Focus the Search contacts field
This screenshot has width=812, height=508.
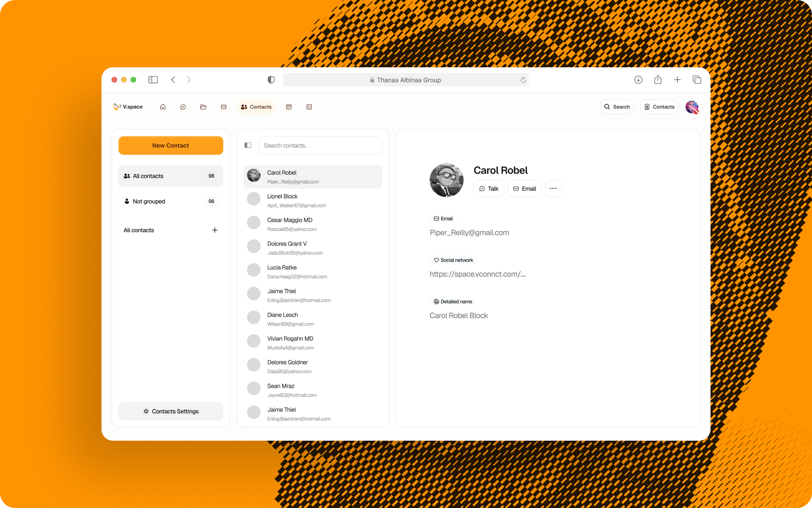click(x=321, y=145)
